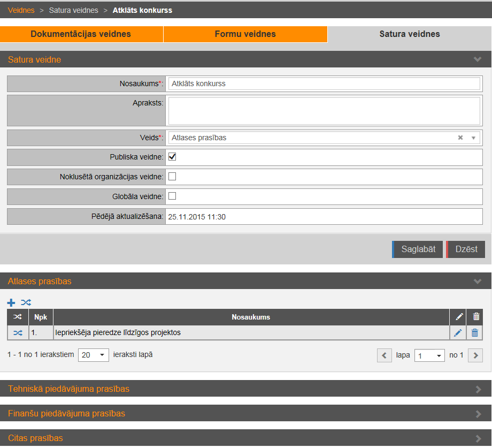
Task: Click the Veidnes breadcrumb link
Action: tap(21, 10)
